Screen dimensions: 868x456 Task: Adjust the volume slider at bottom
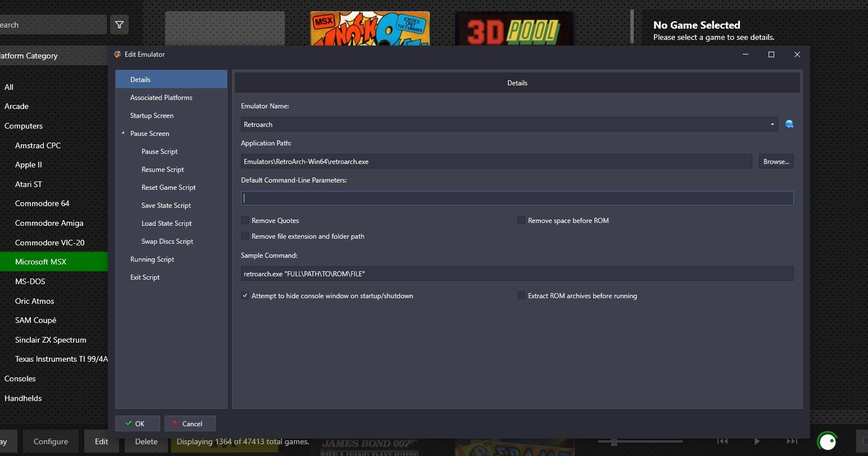640,442
